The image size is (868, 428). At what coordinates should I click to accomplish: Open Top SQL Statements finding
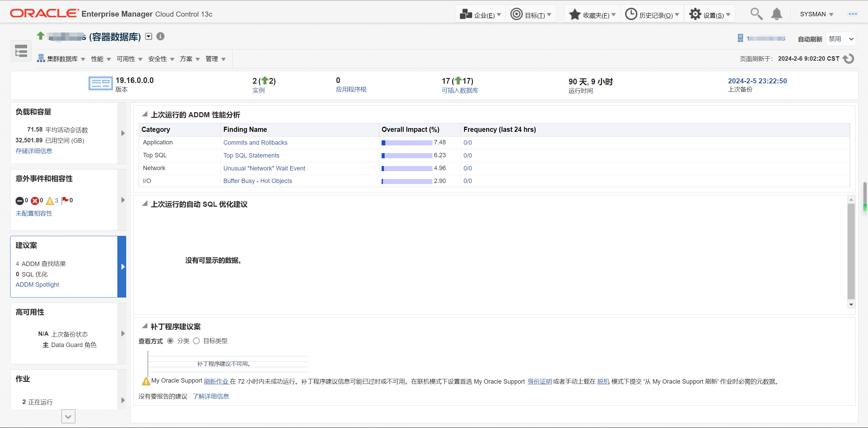(251, 156)
